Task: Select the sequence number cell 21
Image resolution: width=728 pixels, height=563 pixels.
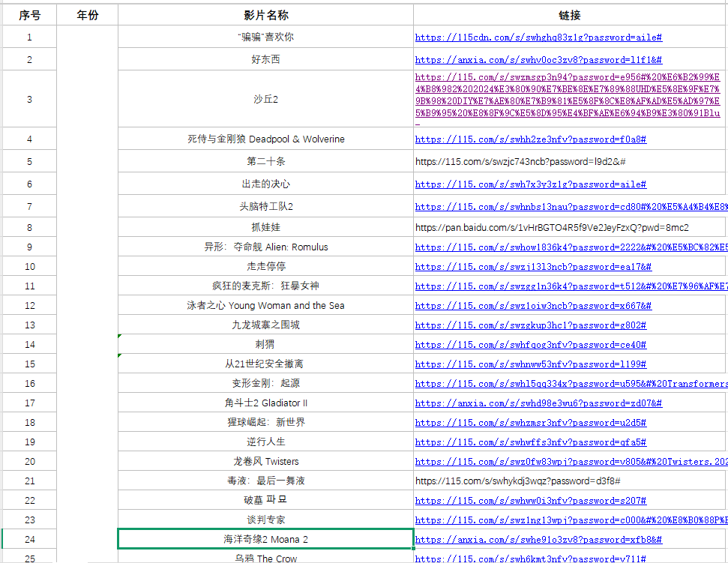Action: (30, 481)
